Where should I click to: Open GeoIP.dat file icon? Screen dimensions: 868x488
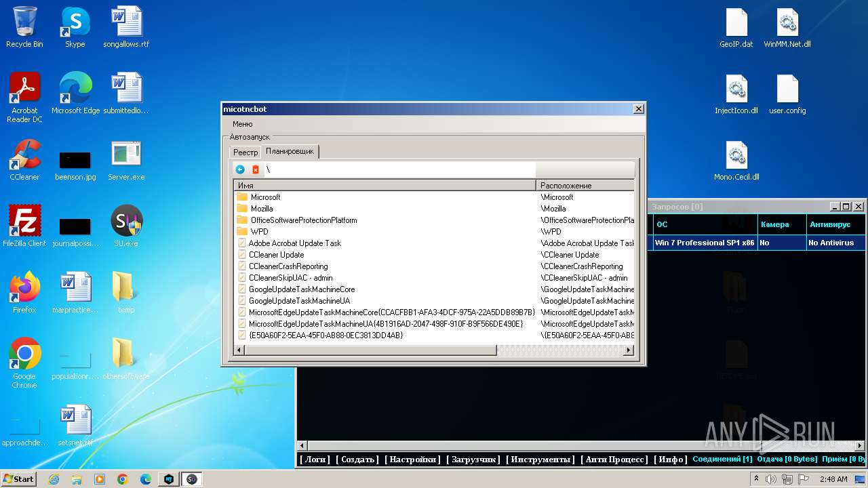pos(736,28)
